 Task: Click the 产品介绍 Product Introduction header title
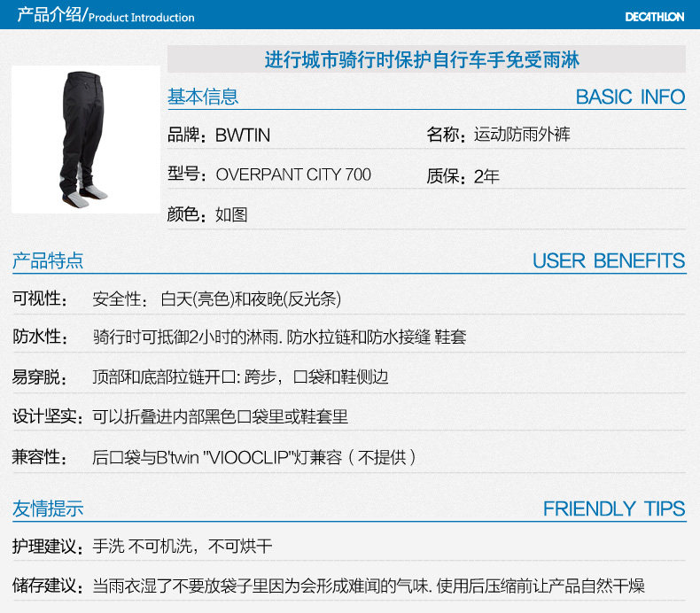click(105, 15)
